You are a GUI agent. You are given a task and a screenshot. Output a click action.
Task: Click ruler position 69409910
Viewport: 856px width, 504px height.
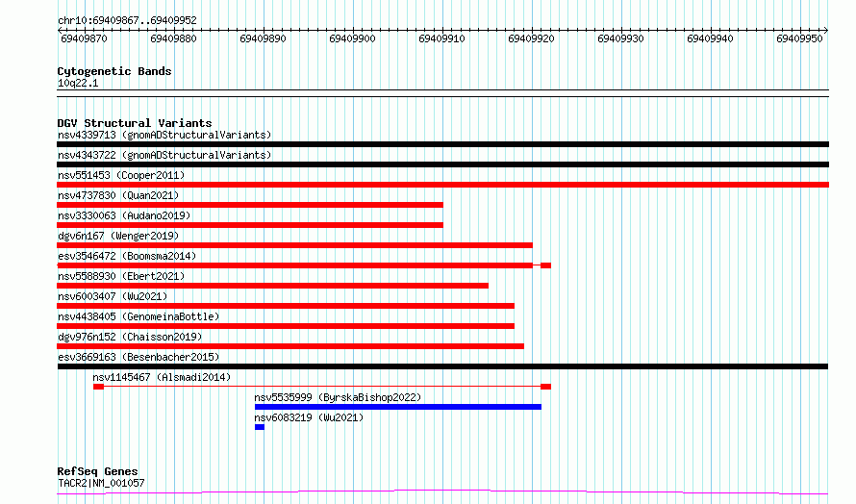pyautogui.click(x=441, y=38)
